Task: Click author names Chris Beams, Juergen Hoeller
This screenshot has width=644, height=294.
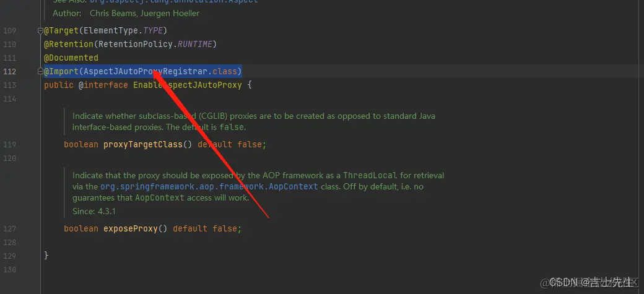Action: point(144,13)
